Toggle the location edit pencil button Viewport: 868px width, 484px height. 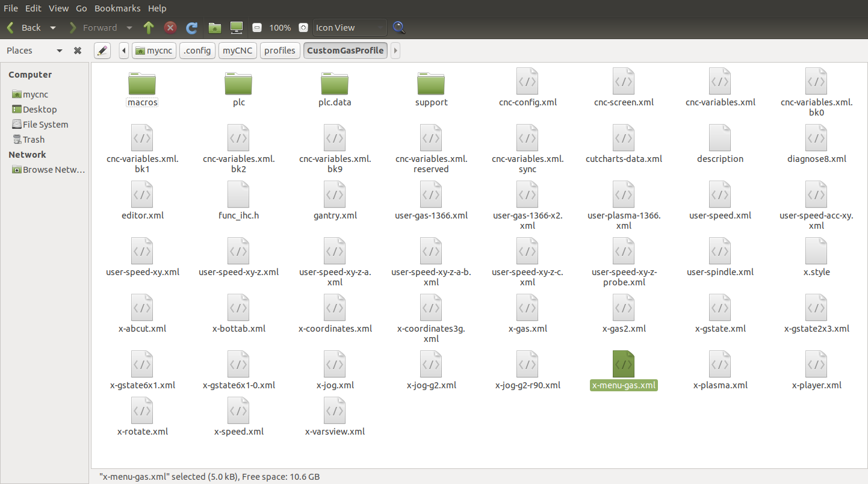click(x=102, y=51)
